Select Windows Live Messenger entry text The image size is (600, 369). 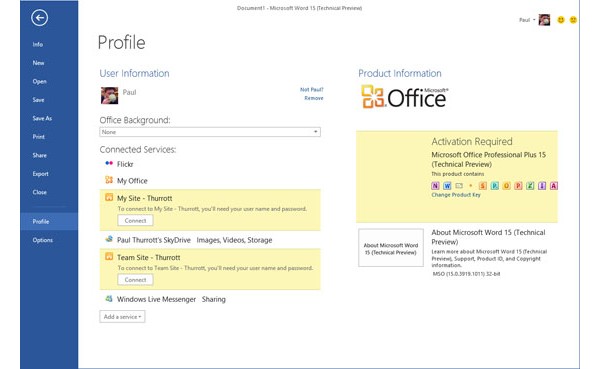(x=156, y=299)
